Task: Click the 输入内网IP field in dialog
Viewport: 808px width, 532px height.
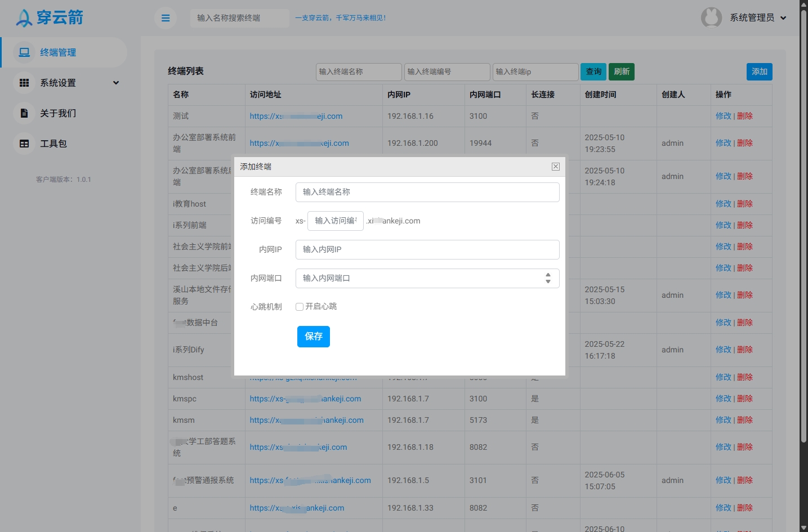Action: 427,249
